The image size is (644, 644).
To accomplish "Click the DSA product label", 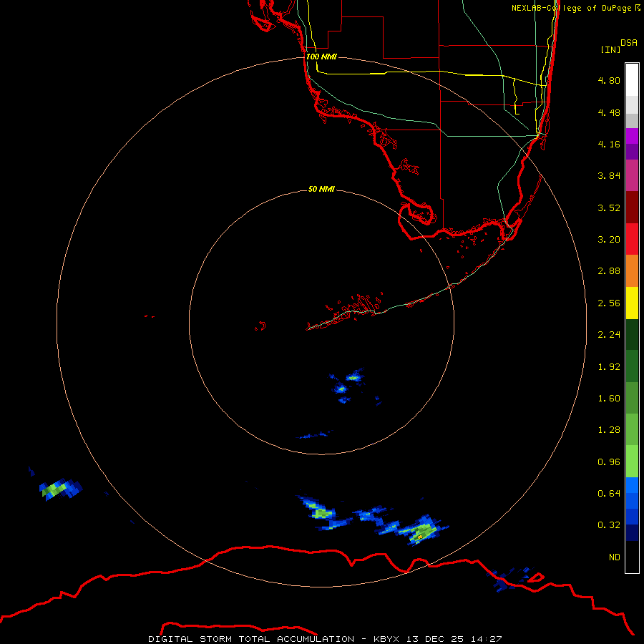I will [629, 43].
